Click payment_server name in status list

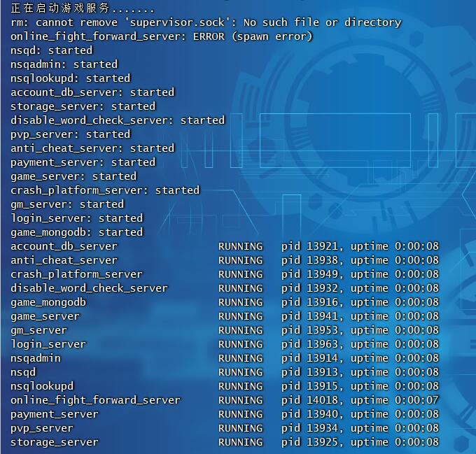[55, 414]
